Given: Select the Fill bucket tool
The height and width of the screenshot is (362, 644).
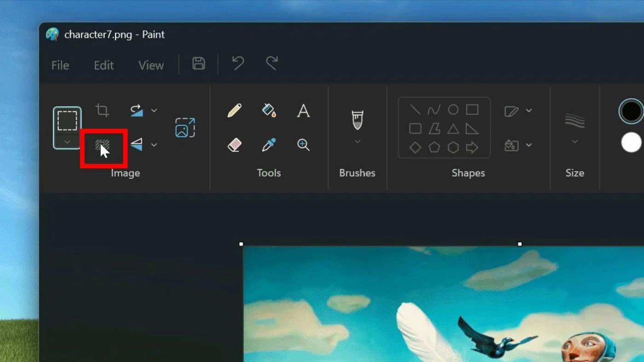Looking at the screenshot, I should click(269, 110).
